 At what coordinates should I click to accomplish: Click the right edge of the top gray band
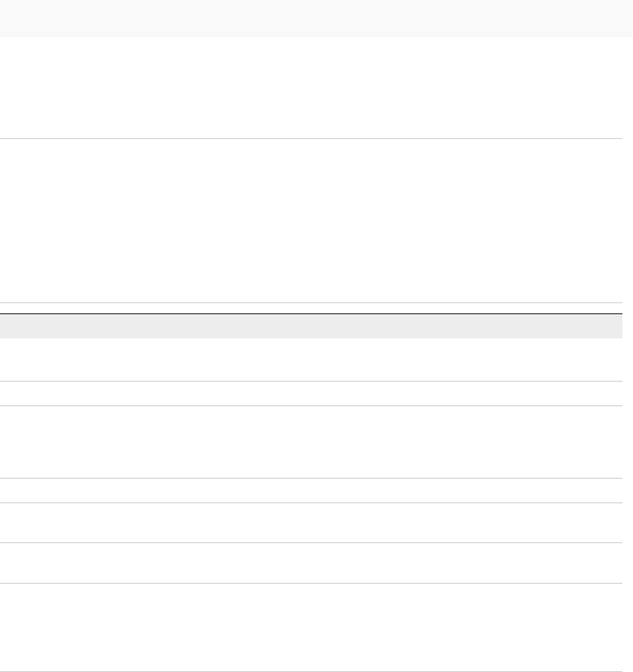pyautogui.click(x=628, y=18)
